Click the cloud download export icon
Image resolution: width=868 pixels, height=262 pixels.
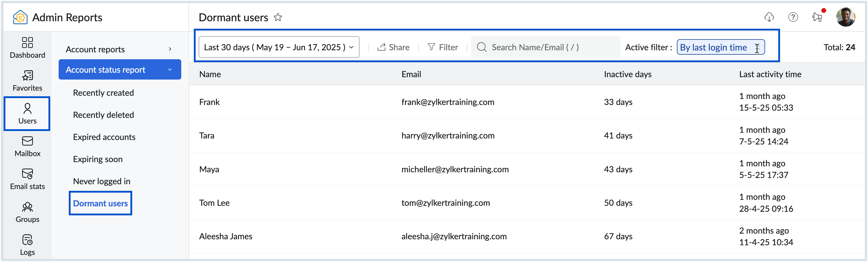(769, 17)
